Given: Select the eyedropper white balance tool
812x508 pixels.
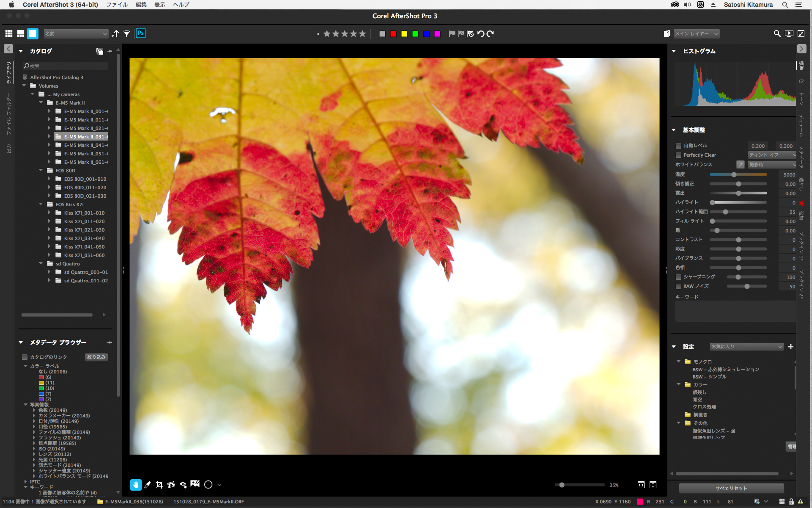Looking at the screenshot, I should [x=148, y=485].
